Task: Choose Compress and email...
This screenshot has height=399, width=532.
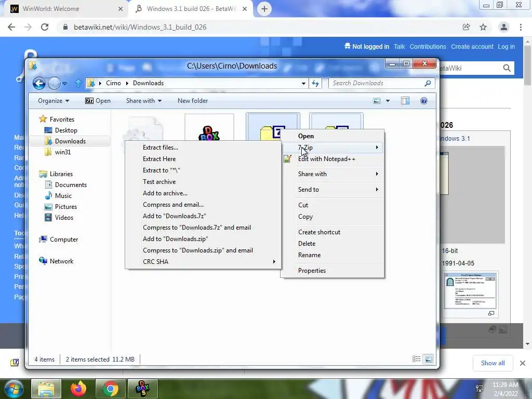Action: tap(203, 205)
